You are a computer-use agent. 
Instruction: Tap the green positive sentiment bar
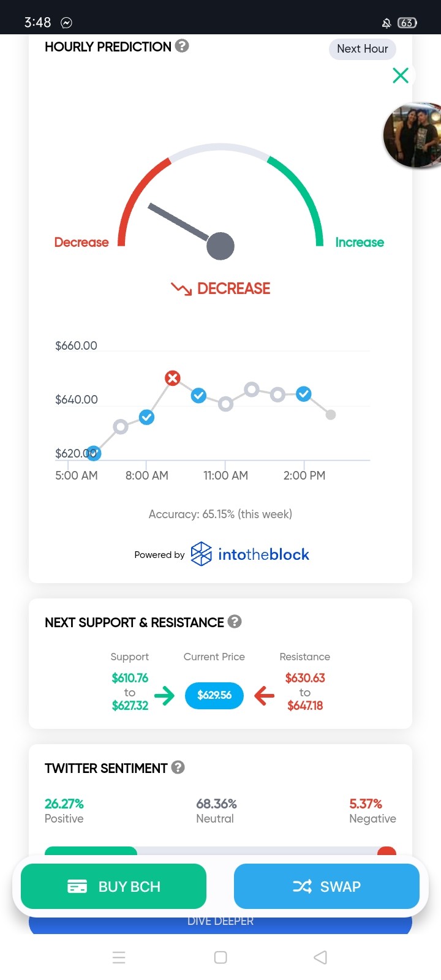coord(91,851)
